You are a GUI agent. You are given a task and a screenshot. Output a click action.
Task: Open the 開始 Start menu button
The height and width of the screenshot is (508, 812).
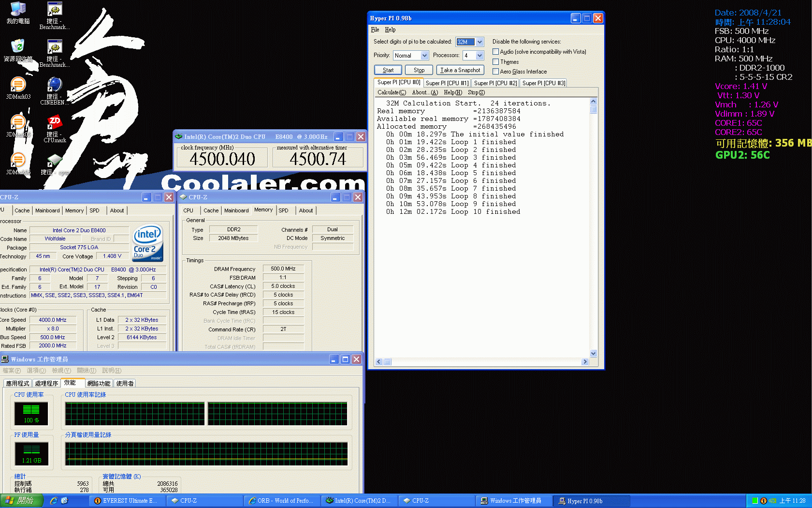22,501
